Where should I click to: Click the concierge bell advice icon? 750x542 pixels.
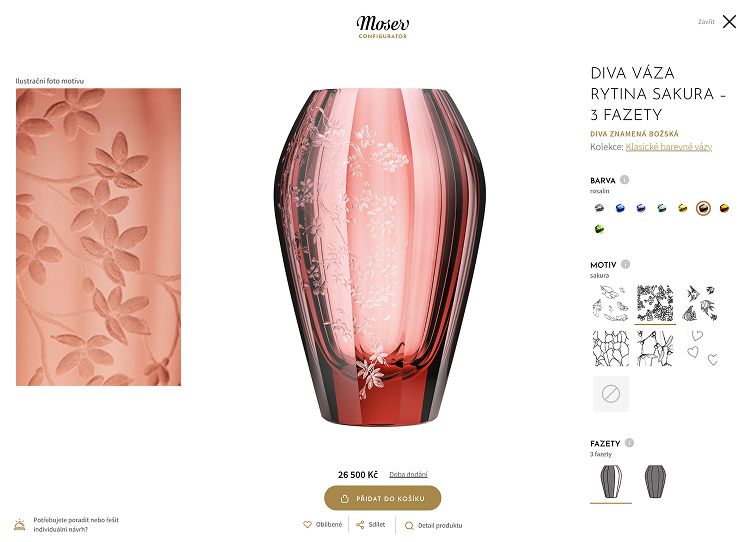(20, 525)
